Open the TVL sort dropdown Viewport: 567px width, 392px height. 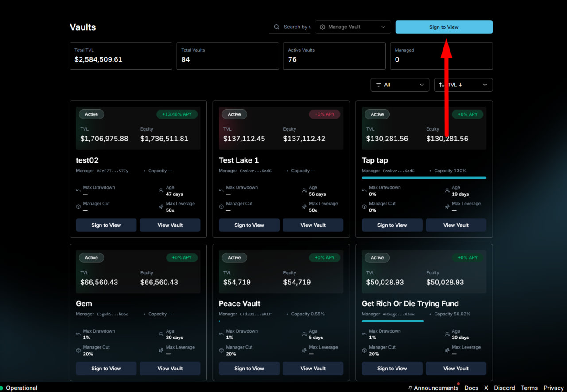463,85
